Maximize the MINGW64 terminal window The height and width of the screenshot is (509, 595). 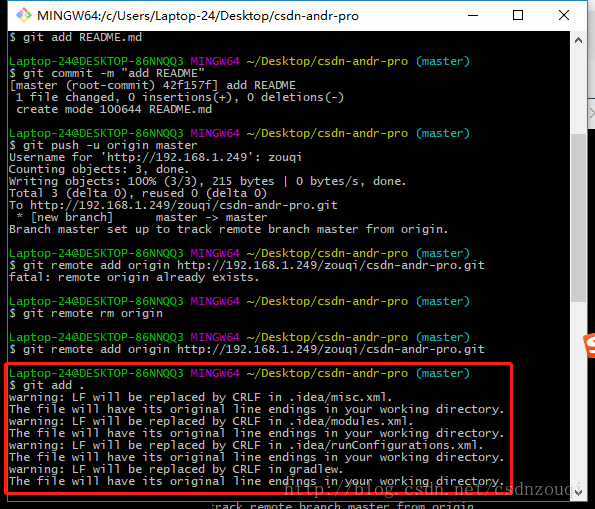[x=518, y=15]
